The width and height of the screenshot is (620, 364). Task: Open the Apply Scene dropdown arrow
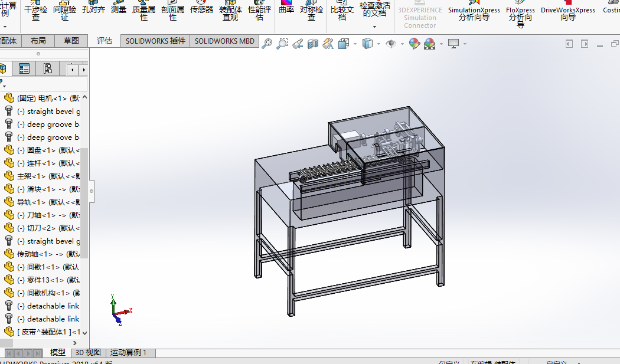tap(441, 44)
